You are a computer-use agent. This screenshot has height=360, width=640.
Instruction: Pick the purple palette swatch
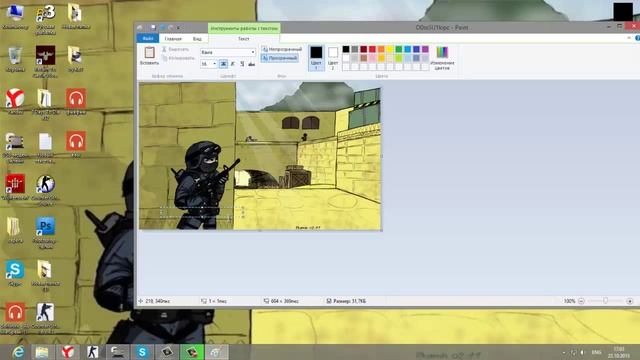click(425, 49)
